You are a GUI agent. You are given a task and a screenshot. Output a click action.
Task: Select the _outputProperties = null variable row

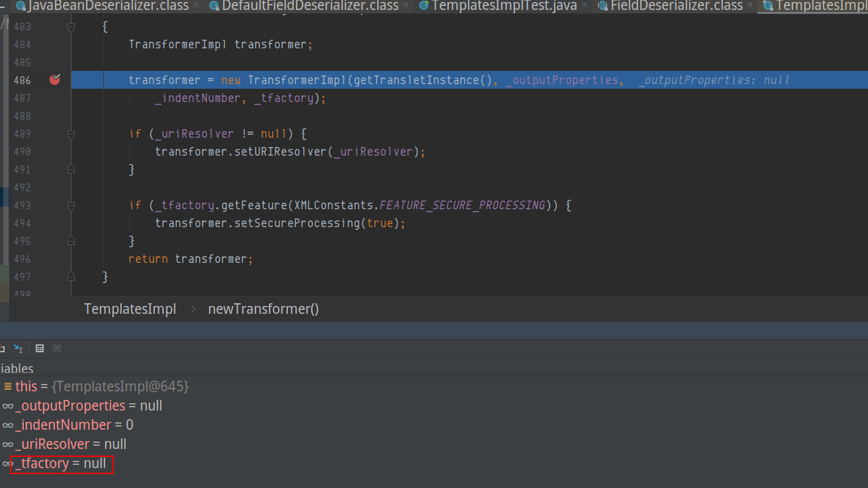click(434, 406)
